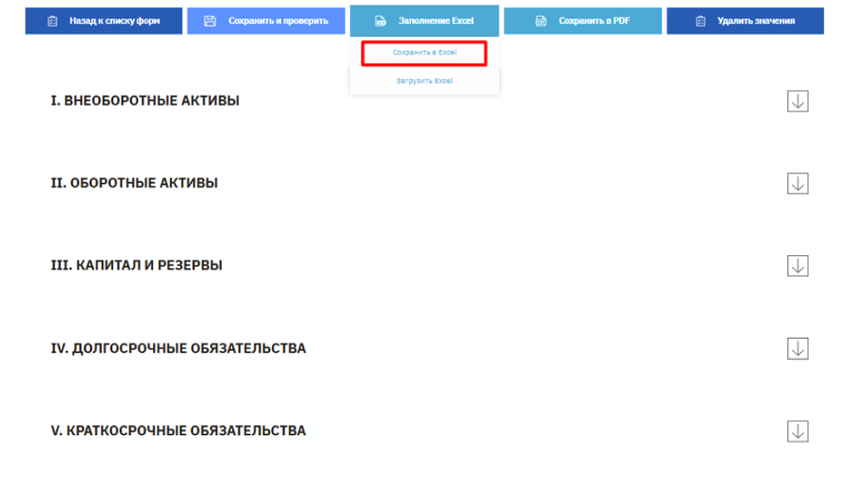
Task: Click the 'IV. Долгосрочные обязательства' heading
Action: click(x=178, y=349)
